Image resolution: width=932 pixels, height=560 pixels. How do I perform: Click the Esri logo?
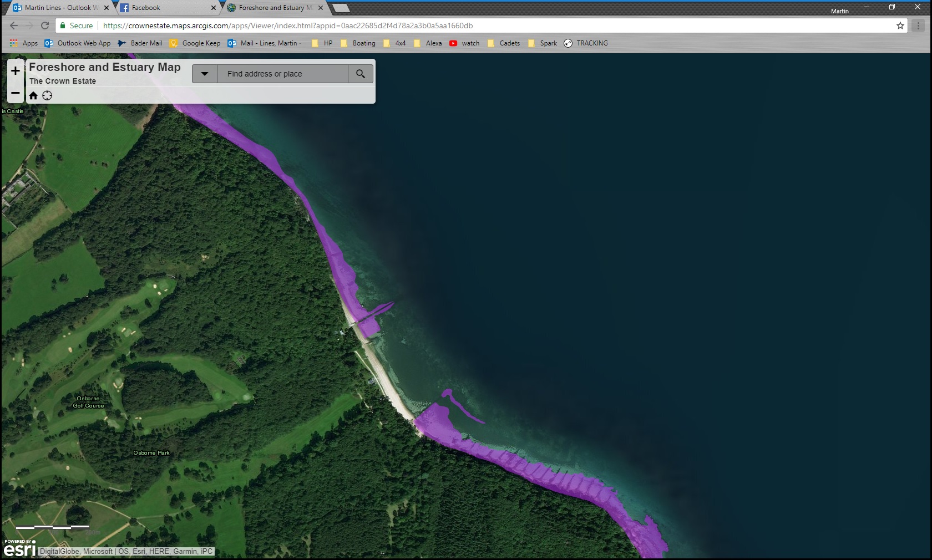click(x=19, y=548)
